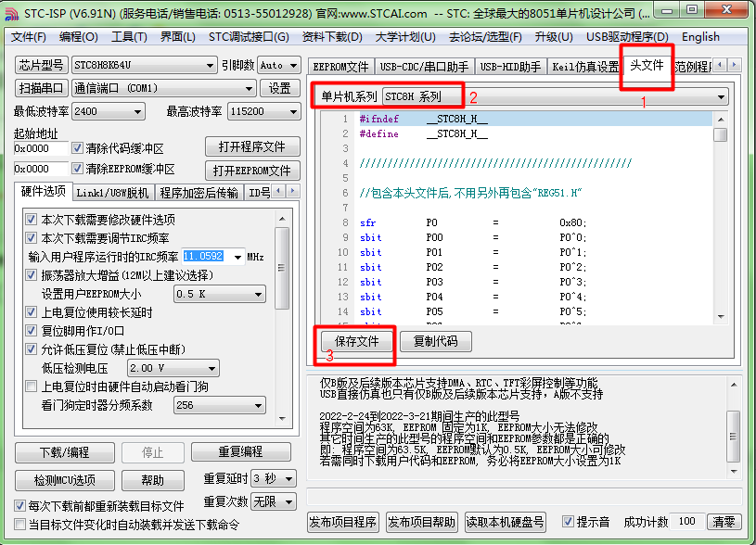Click the 复制代码 button

[x=435, y=341]
